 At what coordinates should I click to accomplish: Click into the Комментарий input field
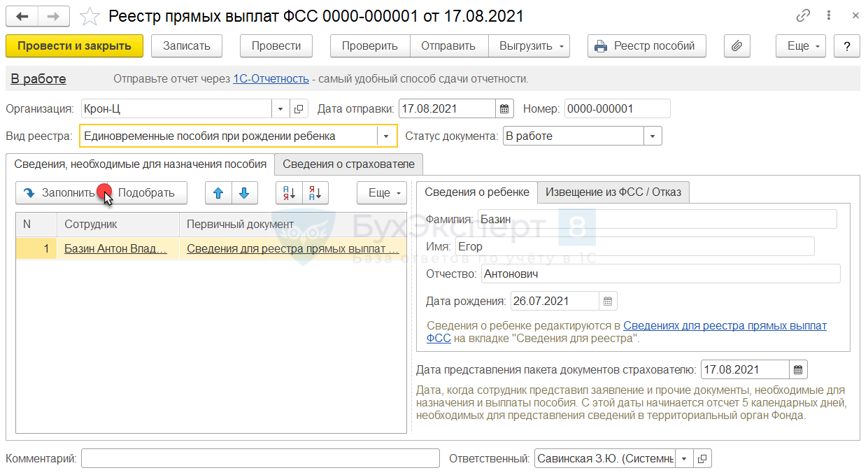[x=260, y=459]
